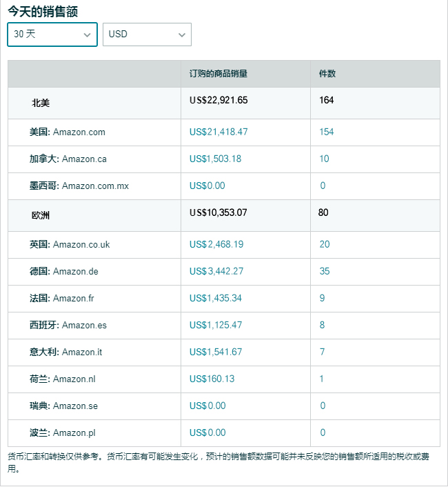Screen dimensions: 448x487
Task: Click the 件数 column header
Action: [x=327, y=74]
